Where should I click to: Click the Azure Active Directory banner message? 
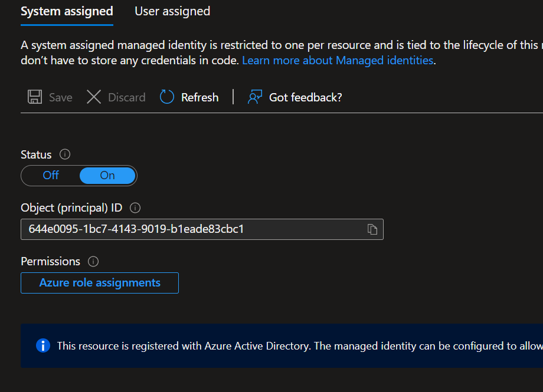[x=295, y=346]
